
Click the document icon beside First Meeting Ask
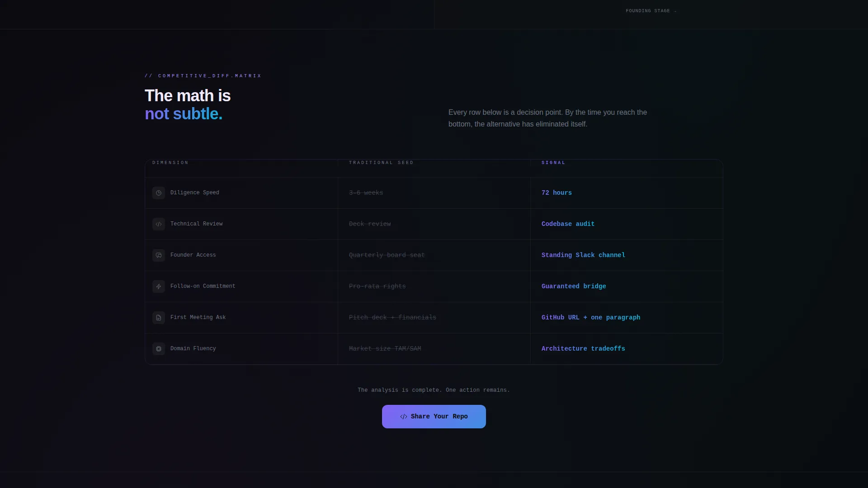pos(159,318)
